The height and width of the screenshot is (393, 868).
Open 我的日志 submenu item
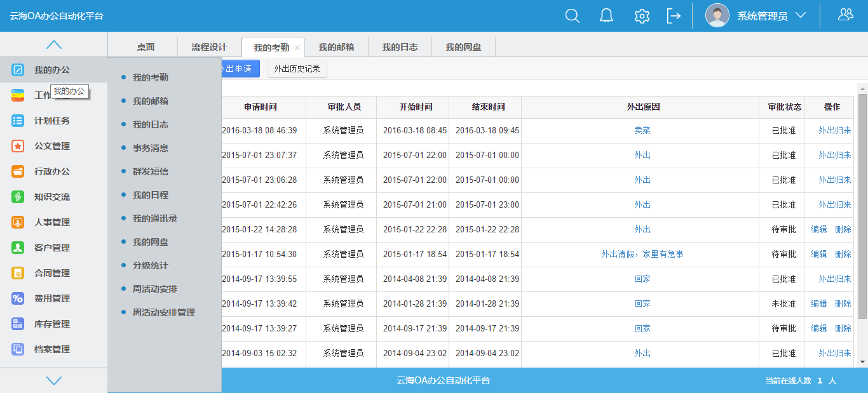pyautogui.click(x=151, y=124)
